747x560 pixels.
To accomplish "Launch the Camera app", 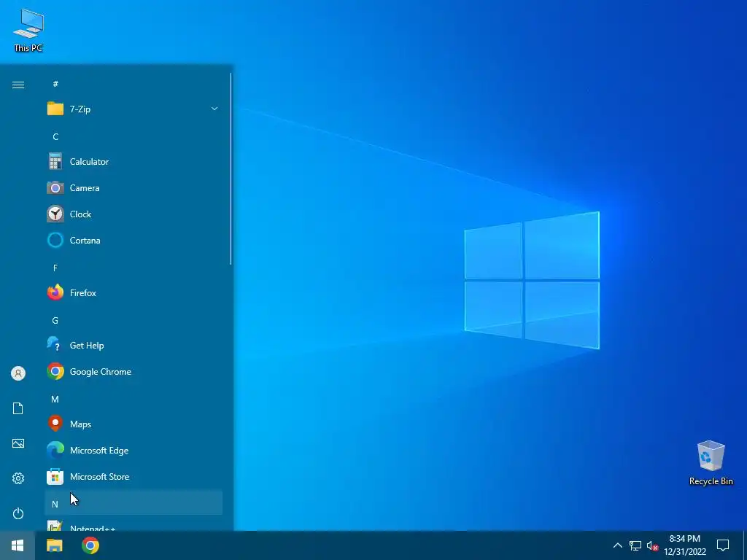I will tap(133, 188).
